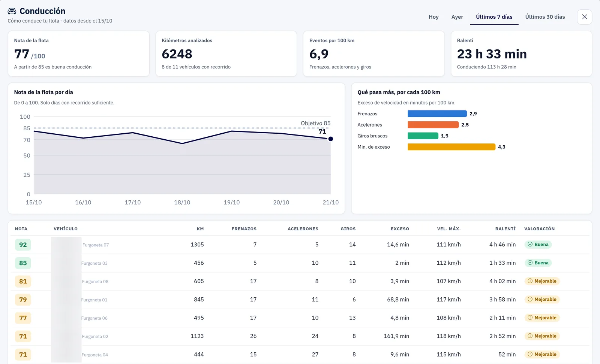Image resolution: width=600 pixels, height=364 pixels.
Task: Open the Furgoneta 02 row
Action: click(x=300, y=336)
